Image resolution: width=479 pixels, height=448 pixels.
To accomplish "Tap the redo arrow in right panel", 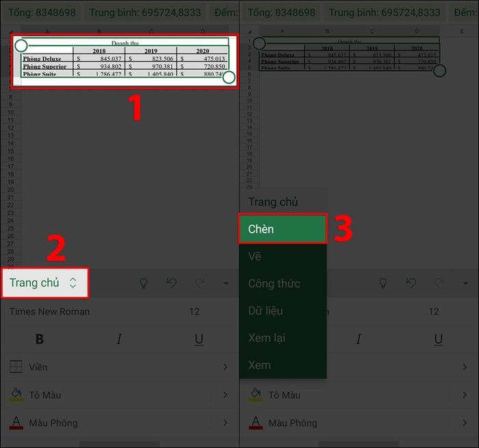I will (439, 283).
